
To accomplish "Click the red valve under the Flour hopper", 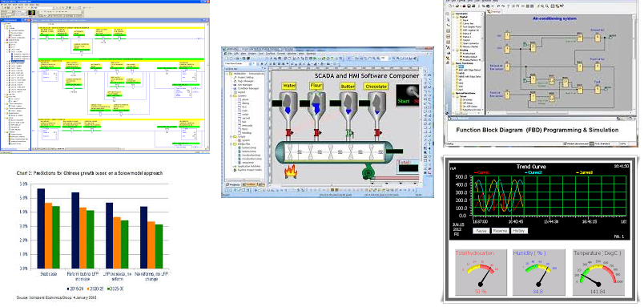I will point(316,133).
